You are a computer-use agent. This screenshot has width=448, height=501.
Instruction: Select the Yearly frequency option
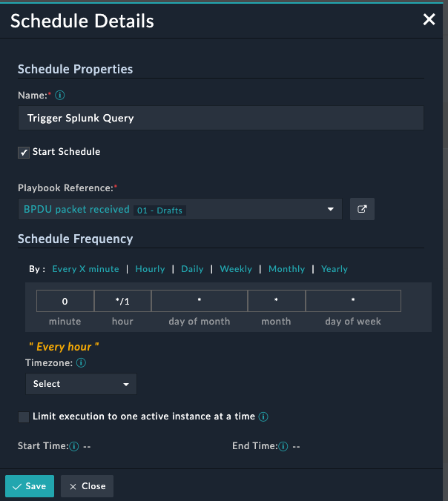335,269
